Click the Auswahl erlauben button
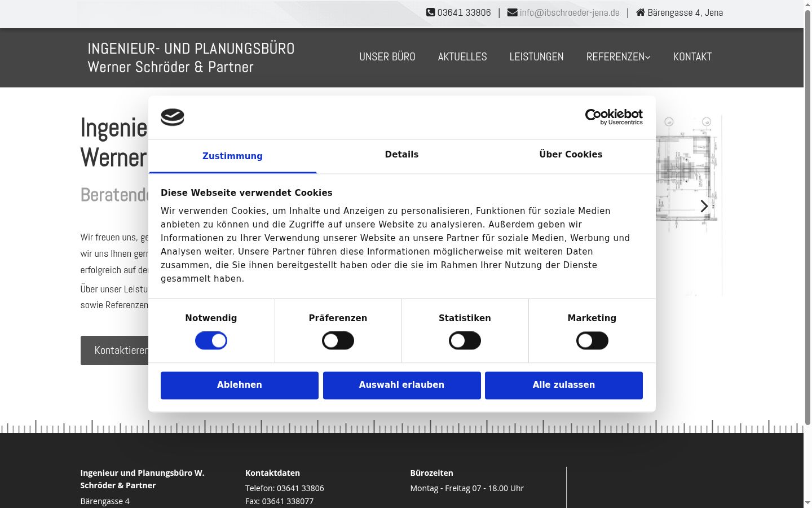This screenshot has width=812, height=508. tap(402, 385)
